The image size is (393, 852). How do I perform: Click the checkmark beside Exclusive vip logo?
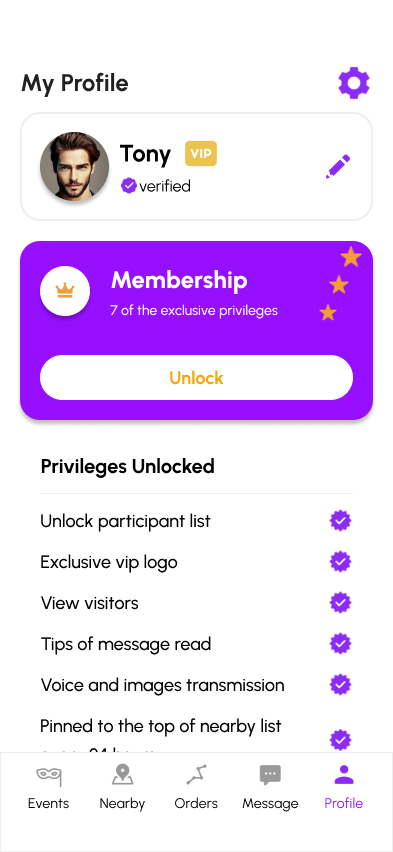coord(340,562)
